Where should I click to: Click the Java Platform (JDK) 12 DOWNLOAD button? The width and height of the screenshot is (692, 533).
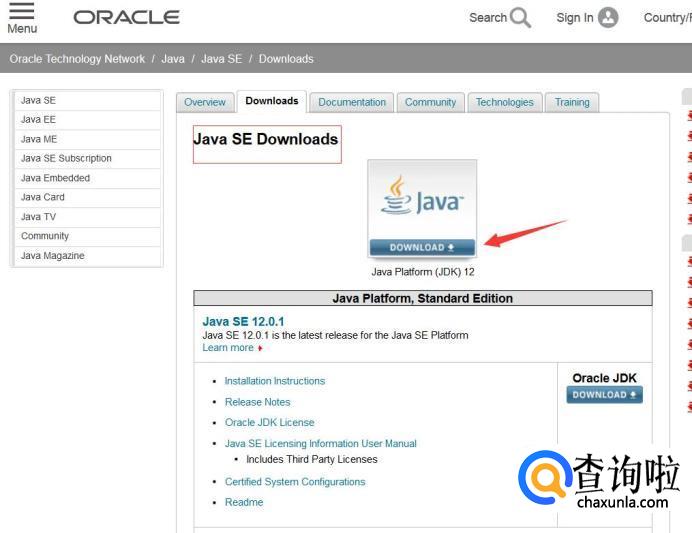click(422, 248)
